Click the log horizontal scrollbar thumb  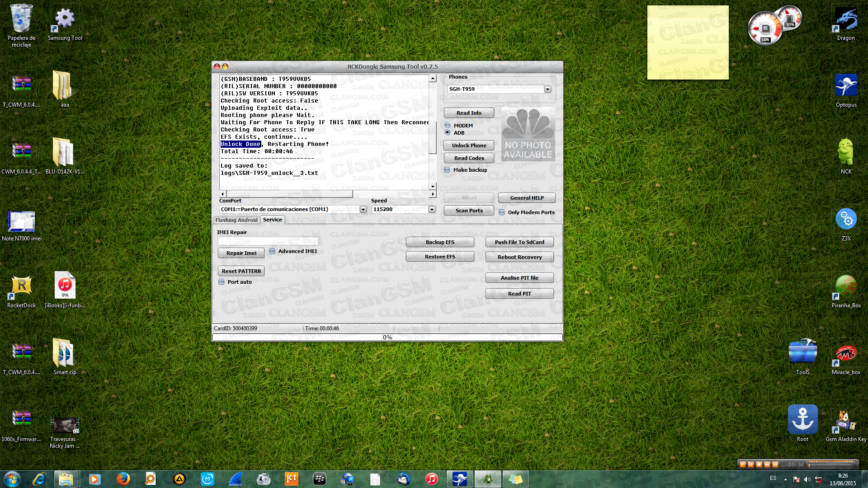pos(289,194)
